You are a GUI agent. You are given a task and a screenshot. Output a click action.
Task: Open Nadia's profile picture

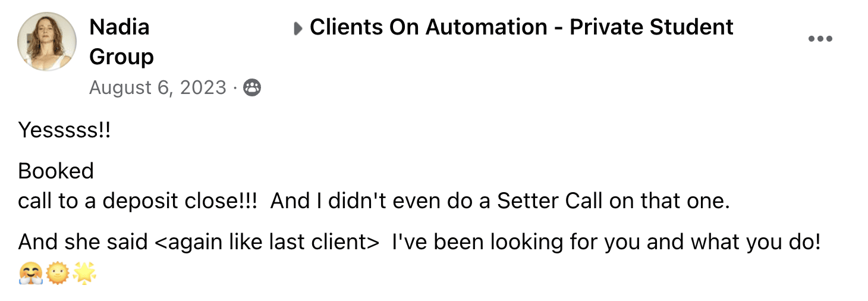pyautogui.click(x=47, y=42)
